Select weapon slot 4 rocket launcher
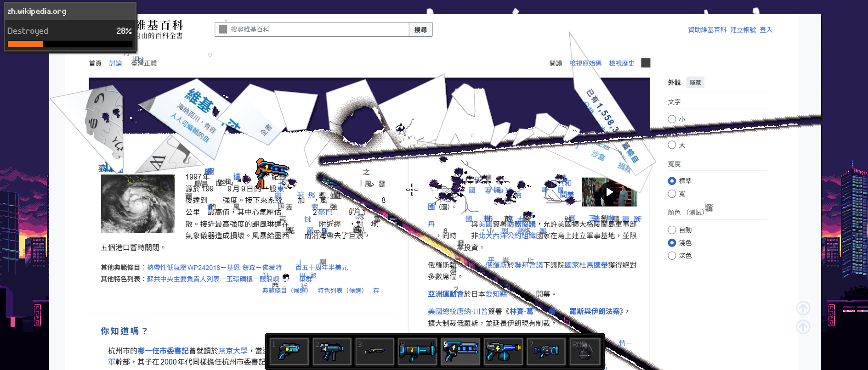This screenshot has width=868, height=370. 417,352
